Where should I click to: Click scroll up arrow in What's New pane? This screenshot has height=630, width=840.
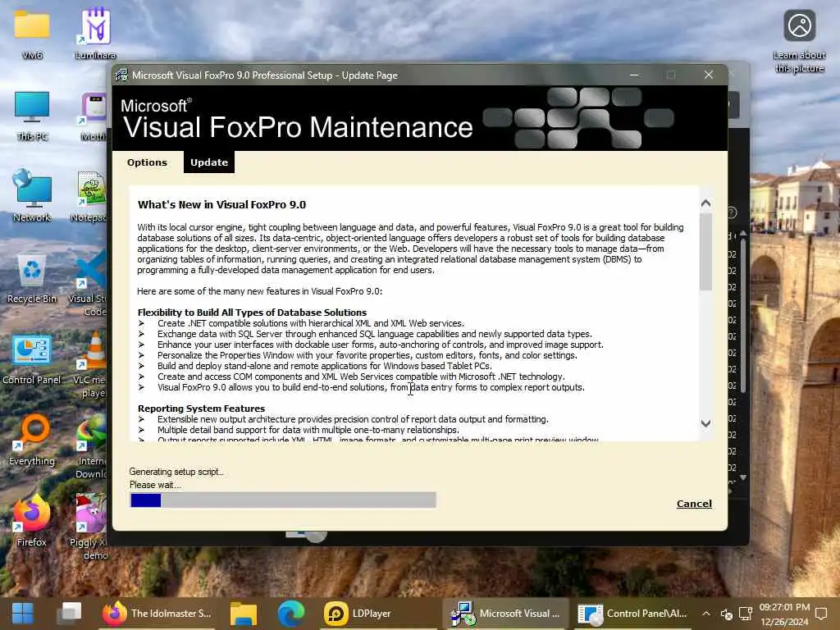[705, 203]
